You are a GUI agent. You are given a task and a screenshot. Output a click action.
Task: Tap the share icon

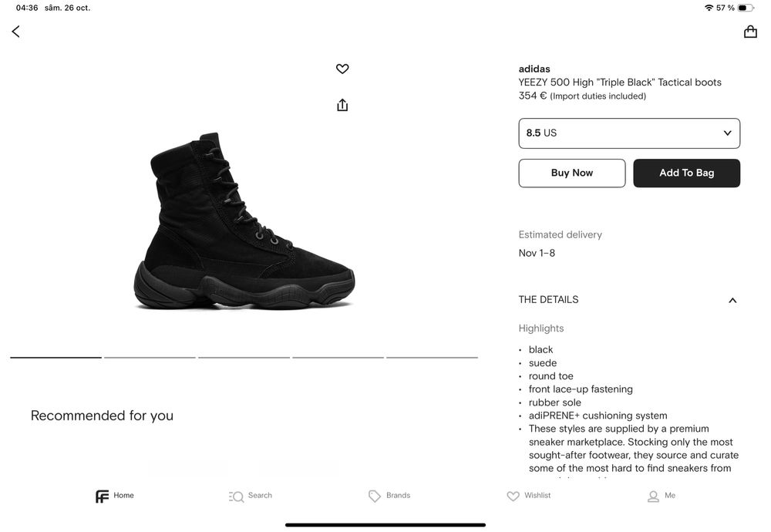pyautogui.click(x=342, y=105)
